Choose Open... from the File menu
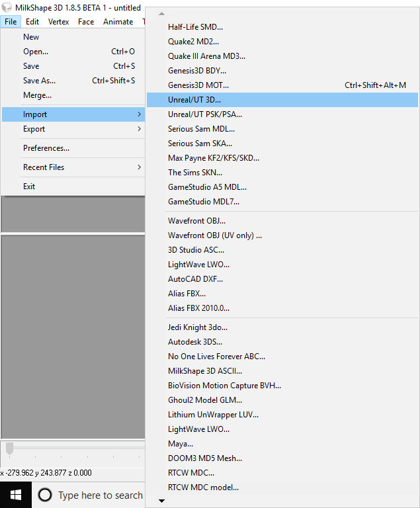The width and height of the screenshot is (420, 508). pyautogui.click(x=73, y=51)
